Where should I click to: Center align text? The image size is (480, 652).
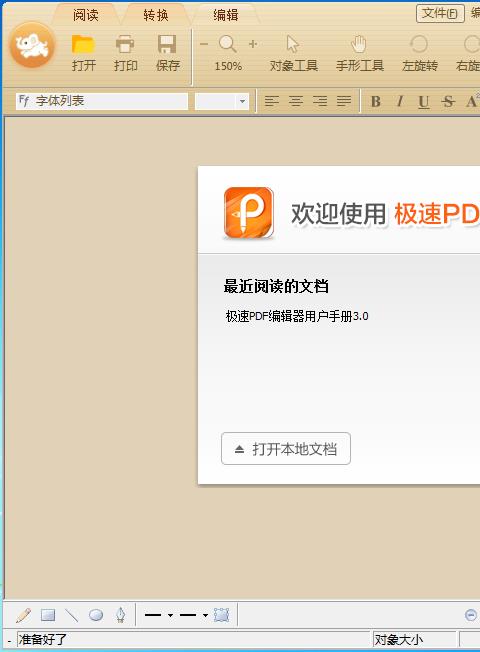(x=296, y=101)
